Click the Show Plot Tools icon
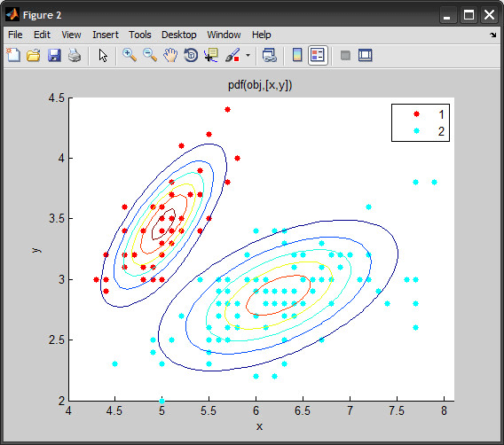Viewport: 504px width, 445px height. pyautogui.click(x=366, y=55)
